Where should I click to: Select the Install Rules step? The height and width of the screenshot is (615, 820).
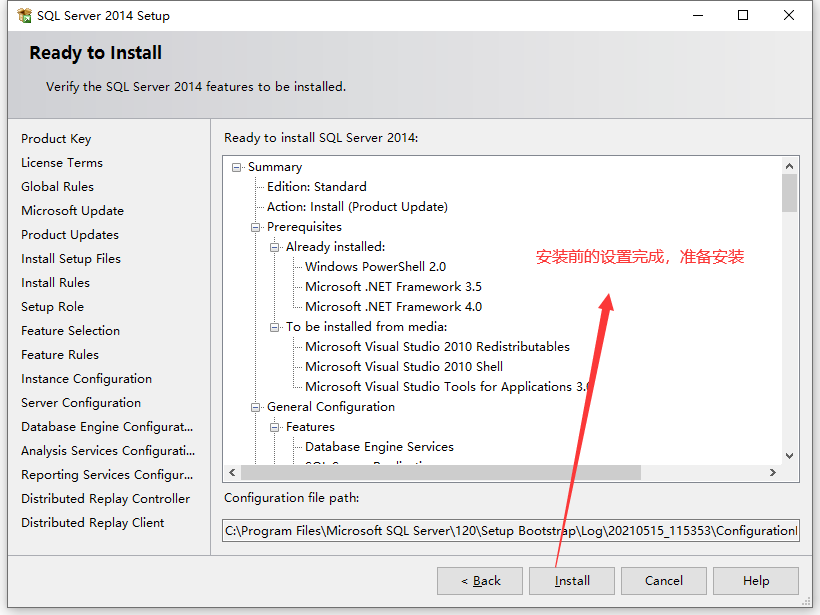pos(55,283)
